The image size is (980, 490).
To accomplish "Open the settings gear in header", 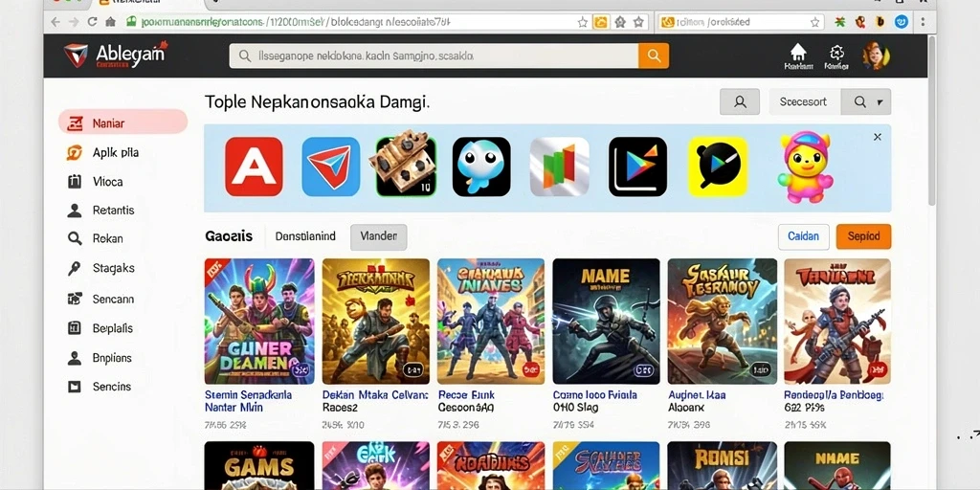I will pos(836,56).
